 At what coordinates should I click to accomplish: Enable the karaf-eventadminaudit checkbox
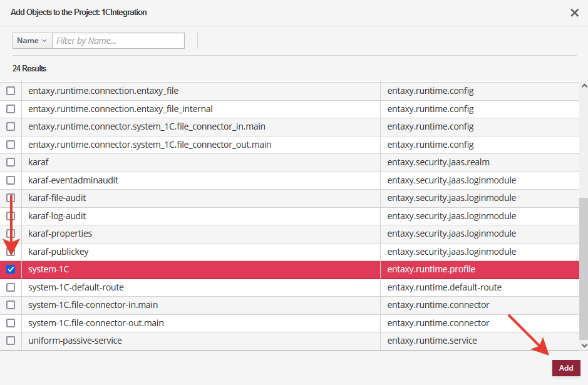coord(10,180)
